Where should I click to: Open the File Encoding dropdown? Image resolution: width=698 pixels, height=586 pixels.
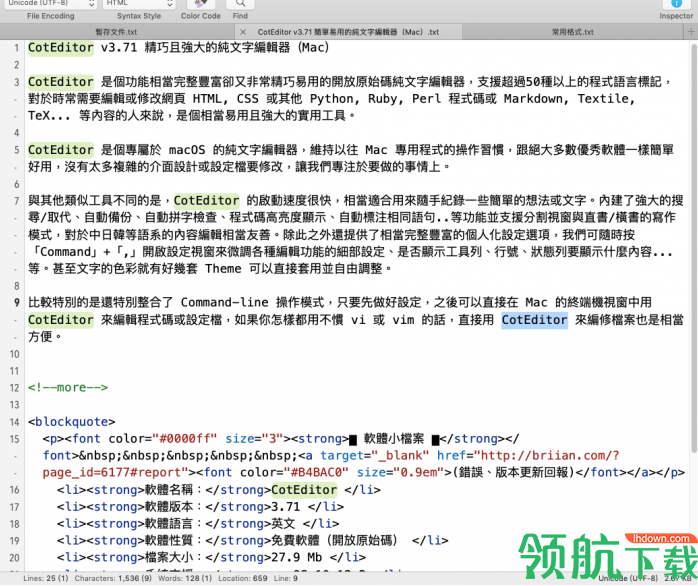coord(52,4)
